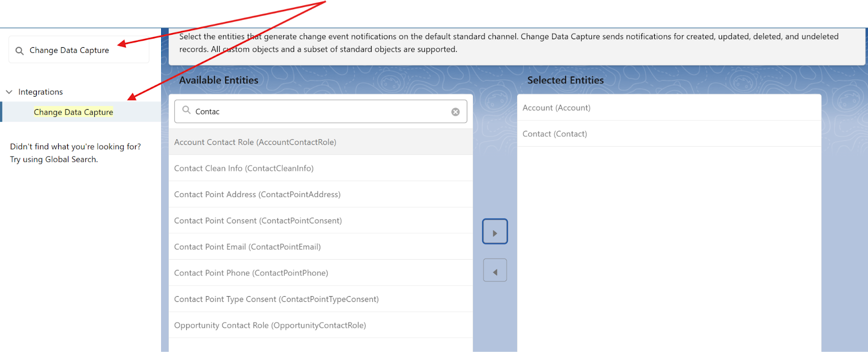Viewport: 868px width, 352px height.
Task: Open Change Data Capture setup page
Action: point(74,112)
